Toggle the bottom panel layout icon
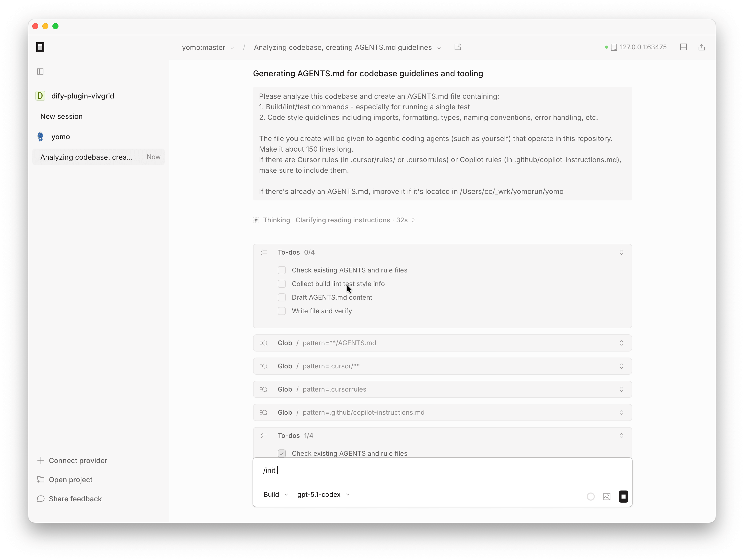Screen dimensions: 744x560 pos(683,47)
